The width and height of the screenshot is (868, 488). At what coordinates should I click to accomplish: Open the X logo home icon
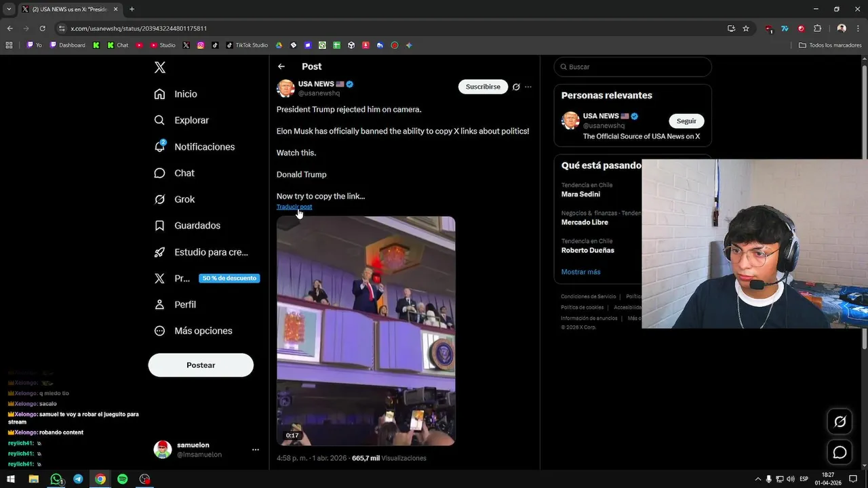(x=160, y=67)
